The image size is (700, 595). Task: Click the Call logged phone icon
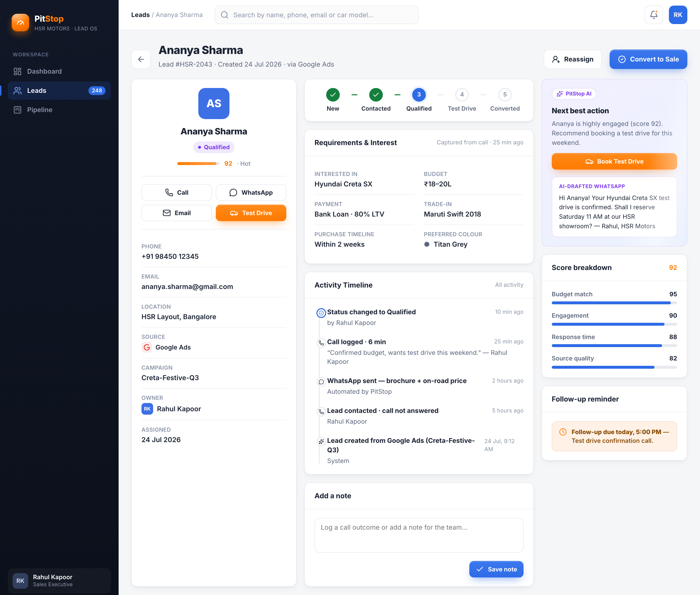tap(321, 343)
